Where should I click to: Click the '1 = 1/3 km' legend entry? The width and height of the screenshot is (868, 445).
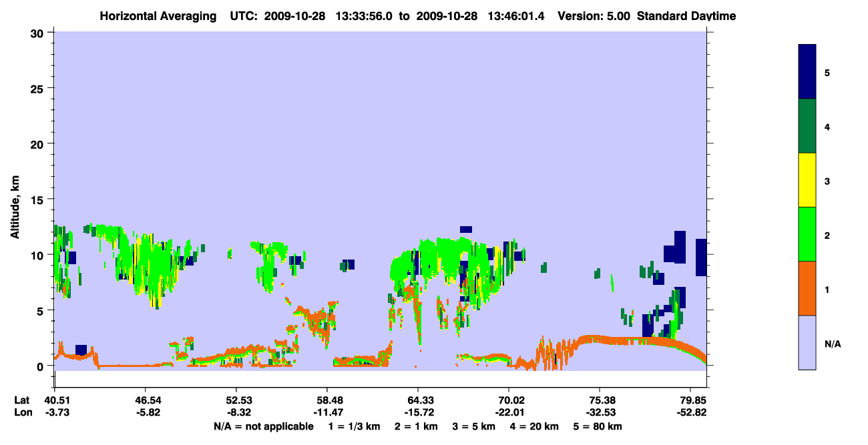(353, 426)
